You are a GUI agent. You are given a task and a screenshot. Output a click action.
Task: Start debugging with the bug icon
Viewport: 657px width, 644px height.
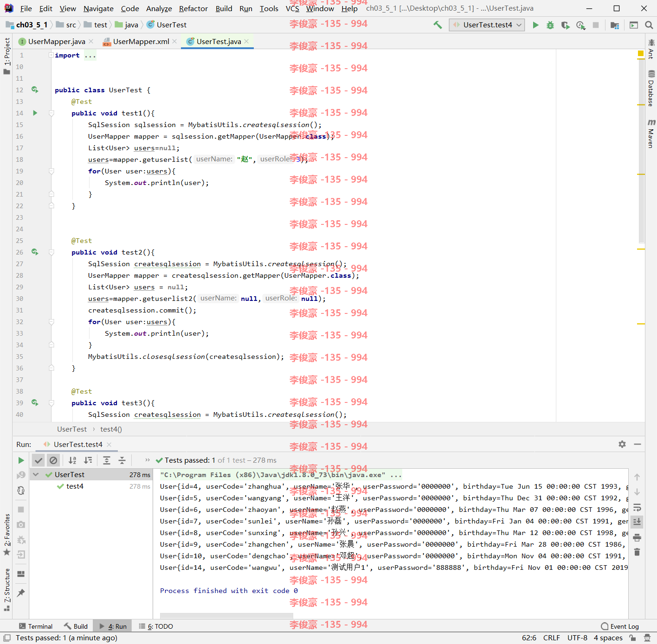(x=550, y=25)
